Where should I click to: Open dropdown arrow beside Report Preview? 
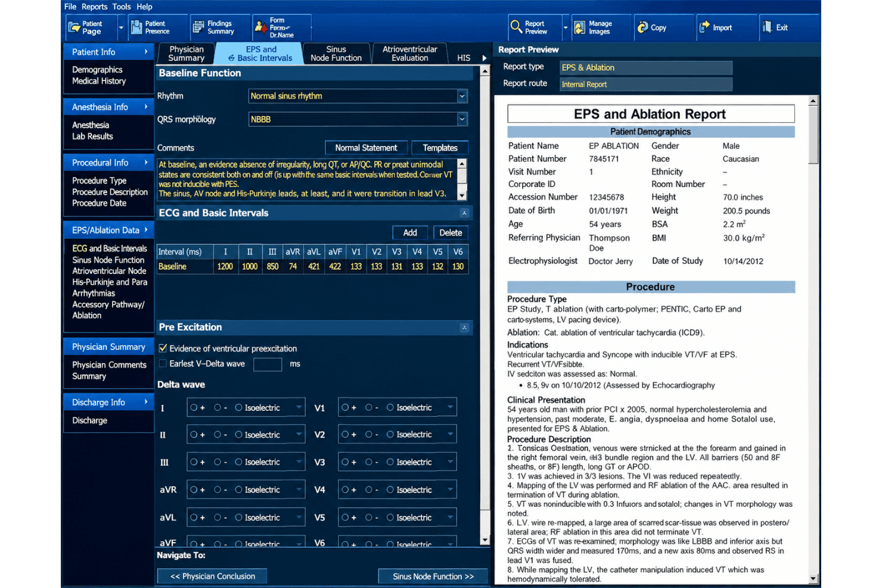point(565,27)
